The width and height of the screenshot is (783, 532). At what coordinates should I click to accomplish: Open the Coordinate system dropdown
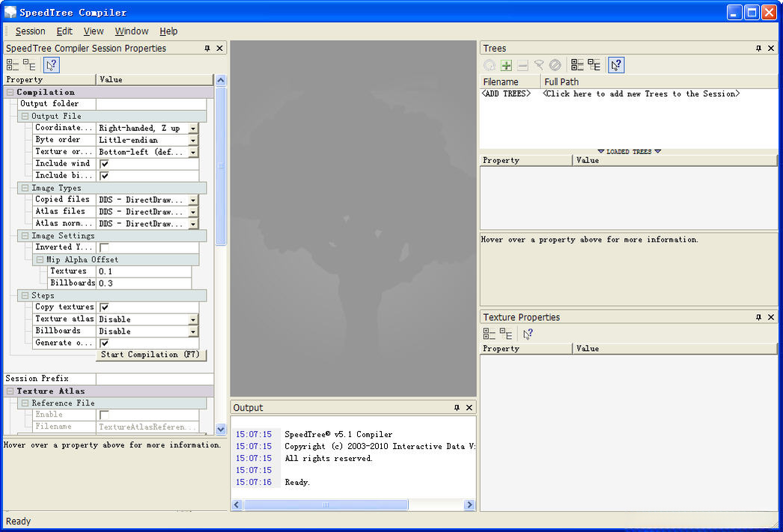click(192, 128)
